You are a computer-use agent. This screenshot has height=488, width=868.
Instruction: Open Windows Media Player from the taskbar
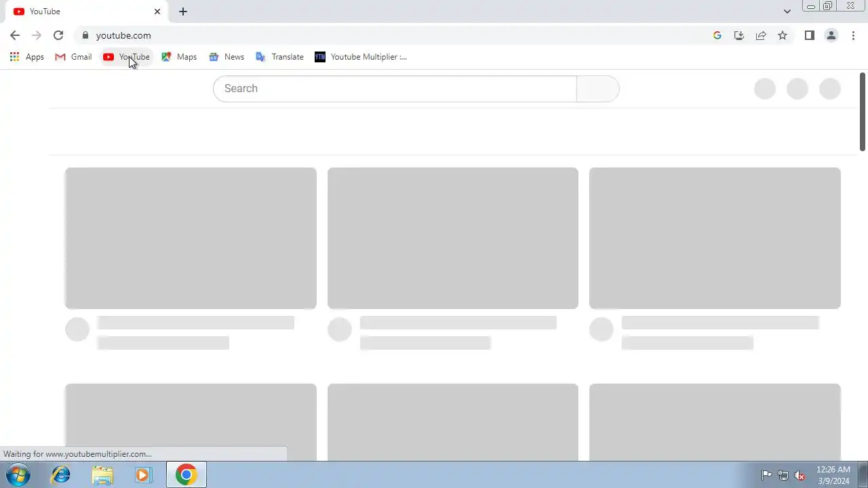tap(144, 475)
